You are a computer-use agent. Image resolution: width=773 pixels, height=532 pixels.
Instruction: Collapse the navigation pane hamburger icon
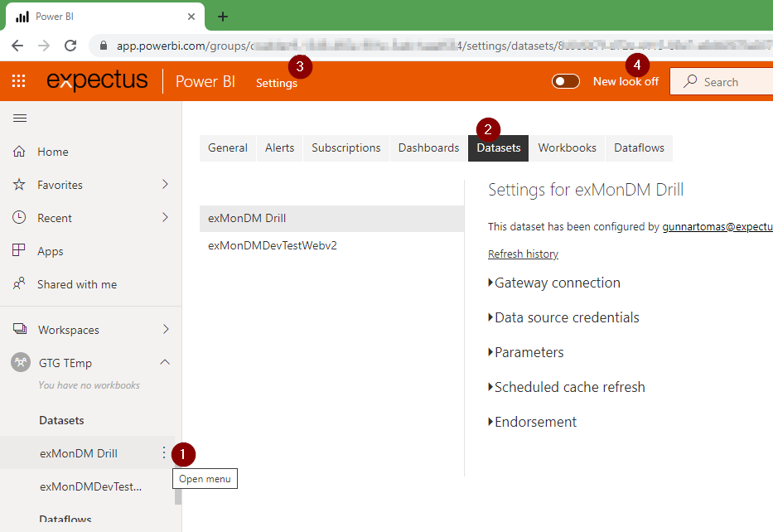click(x=20, y=118)
